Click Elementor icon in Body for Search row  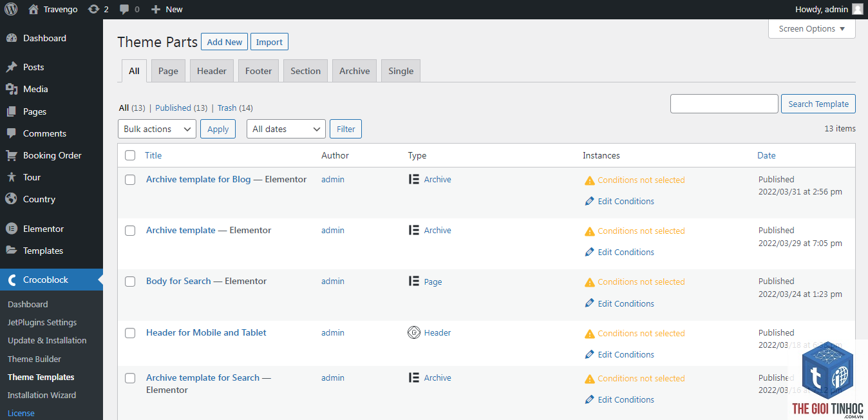414,281
